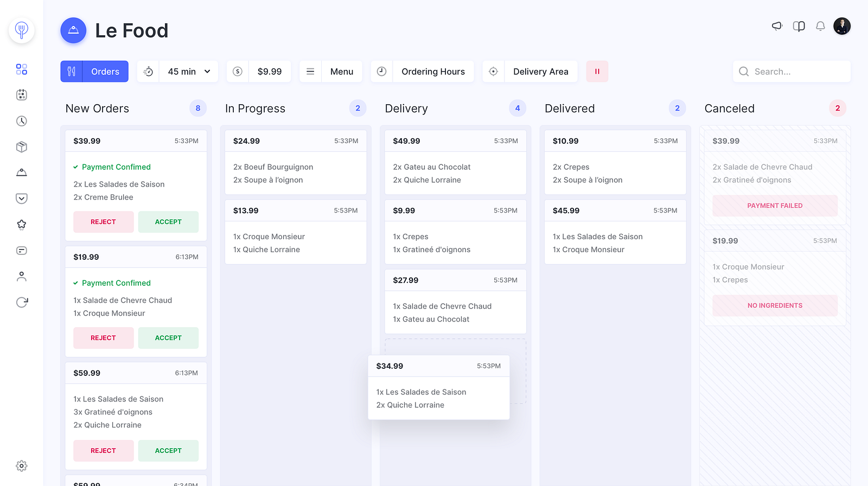Pause ordering with the red pause button

tap(597, 72)
